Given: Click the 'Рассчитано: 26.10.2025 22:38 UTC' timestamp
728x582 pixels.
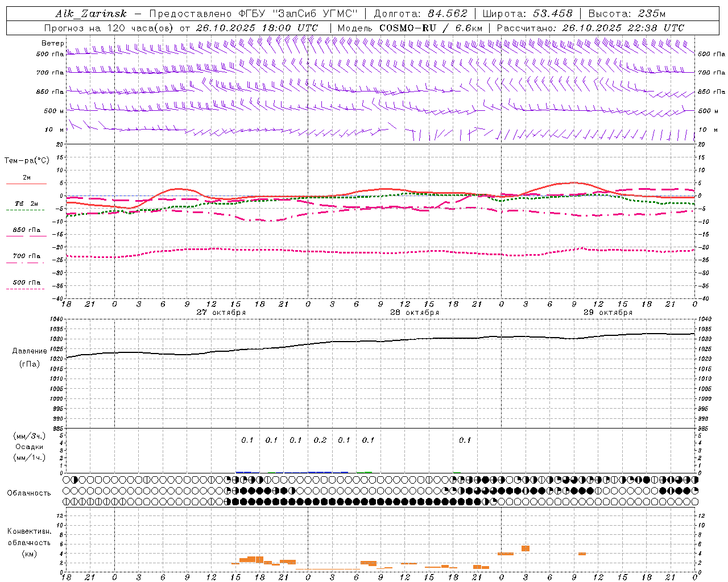Looking at the screenshot, I should click(x=590, y=28).
